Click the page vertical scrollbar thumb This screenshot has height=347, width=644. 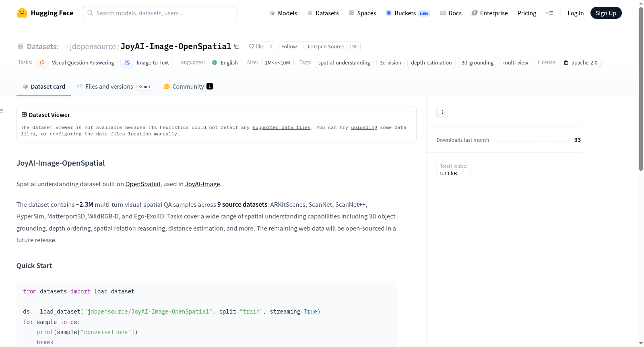click(x=641, y=89)
